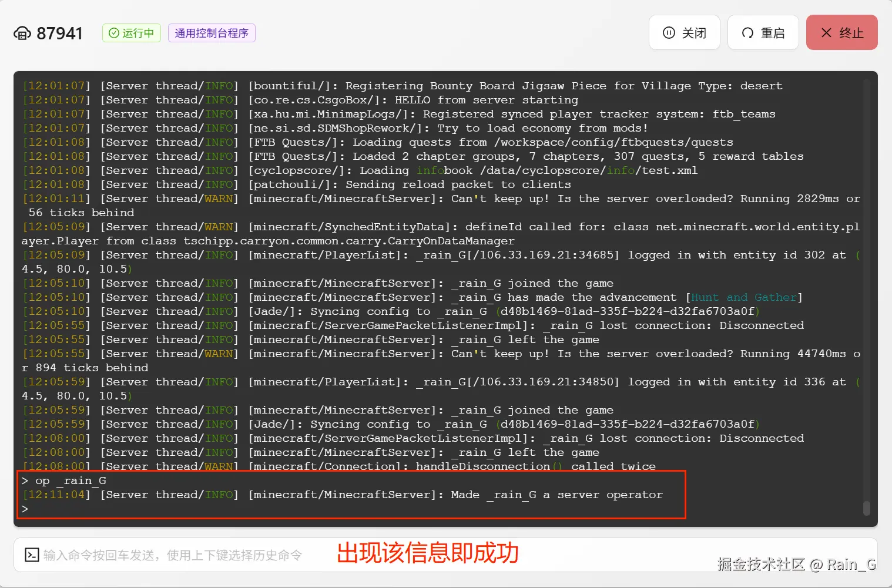892x588 pixels.
Task: Click the op _rain_G command line
Action: (64, 481)
